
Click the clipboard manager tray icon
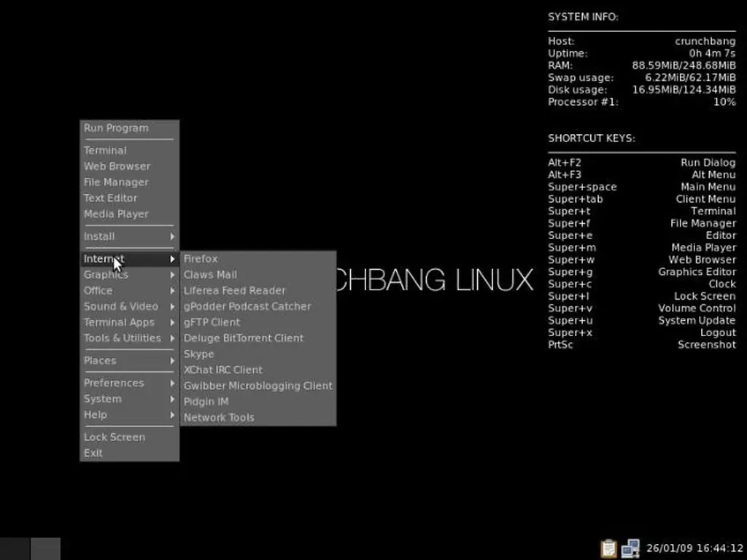click(608, 548)
